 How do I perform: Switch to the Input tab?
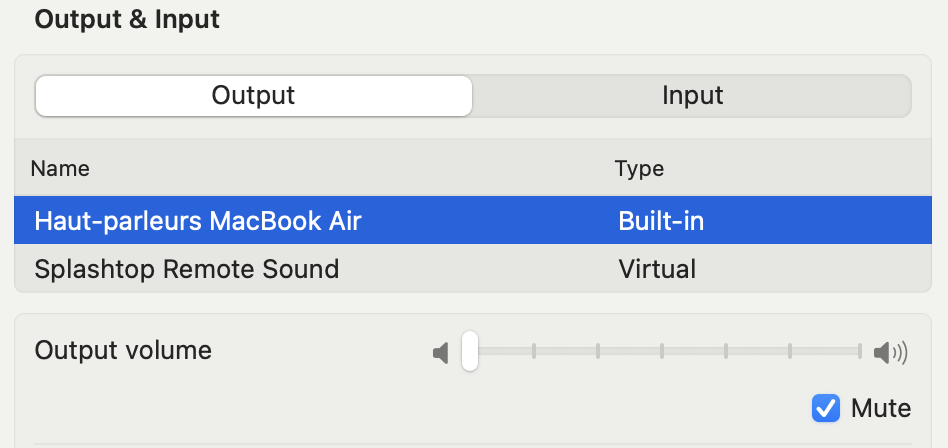click(x=692, y=96)
